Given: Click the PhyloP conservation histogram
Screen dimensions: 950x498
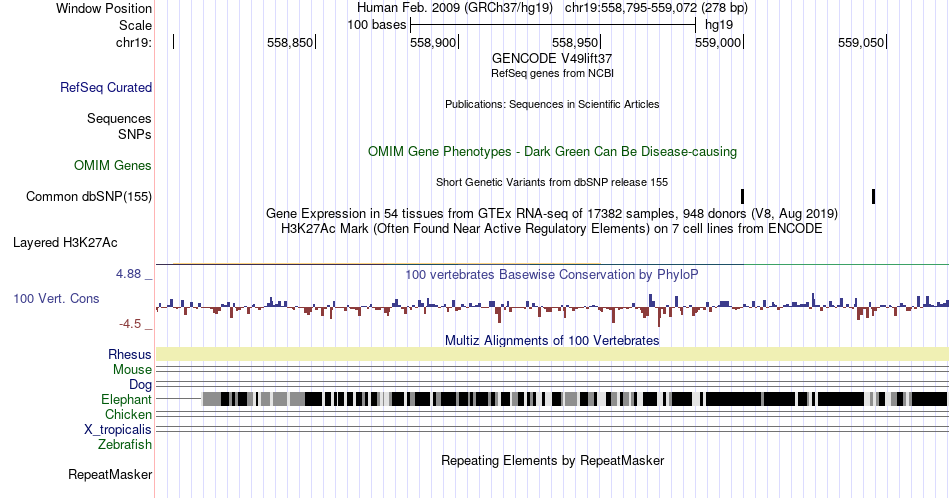Looking at the screenshot, I should pyautogui.click(x=552, y=309).
